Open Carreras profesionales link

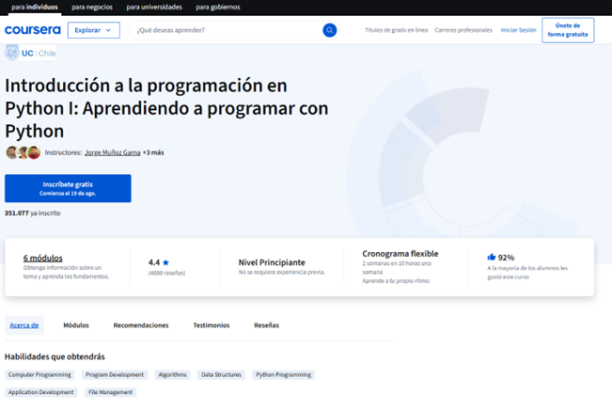(x=463, y=30)
